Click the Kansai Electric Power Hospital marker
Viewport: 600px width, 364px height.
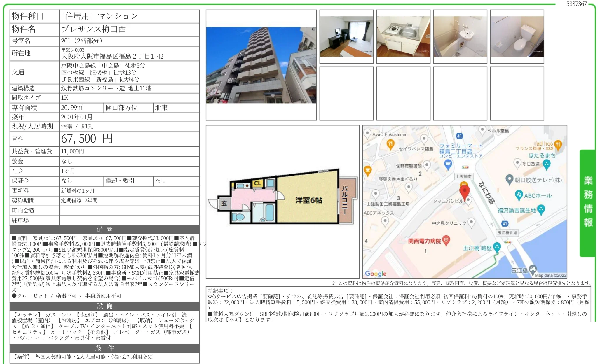click(446, 240)
